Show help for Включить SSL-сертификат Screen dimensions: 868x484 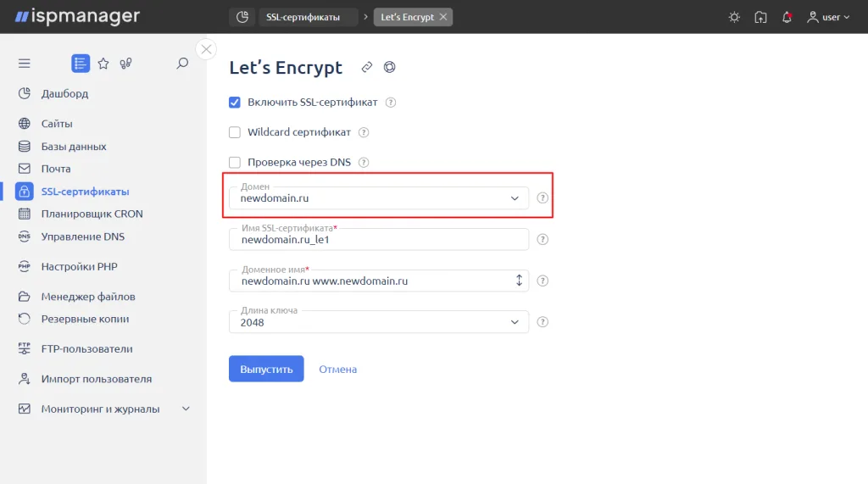(391, 103)
